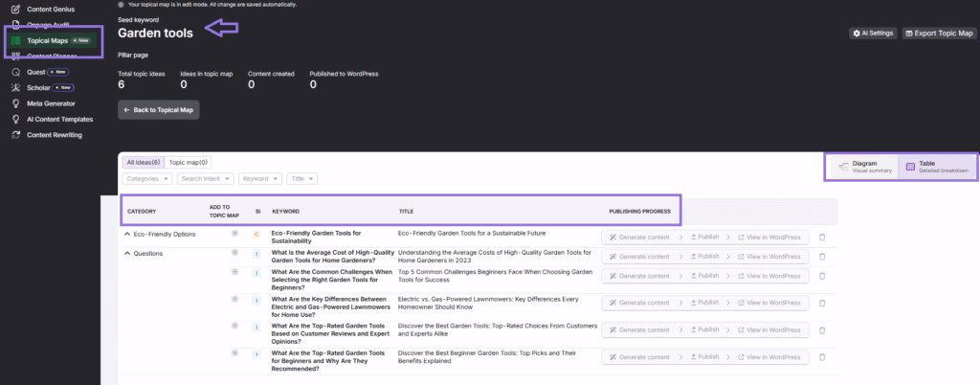
Task: Generate content for Eco-Friendly Garden Tools row
Action: coord(637,238)
